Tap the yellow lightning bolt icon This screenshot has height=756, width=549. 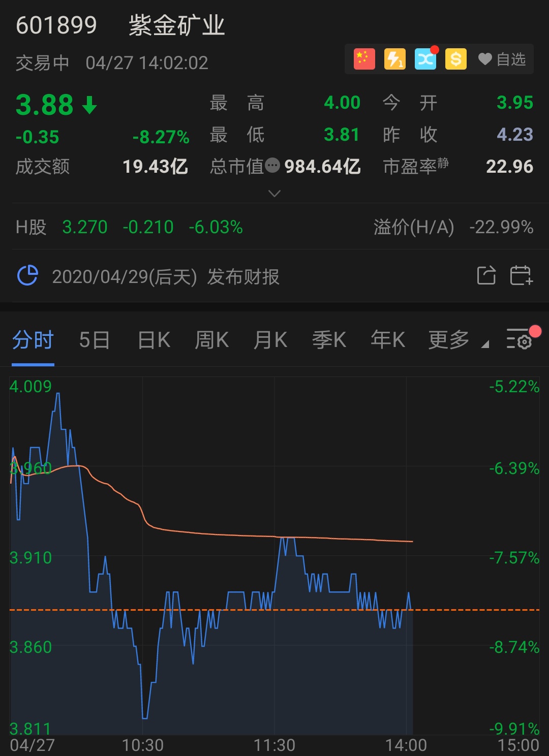[395, 59]
